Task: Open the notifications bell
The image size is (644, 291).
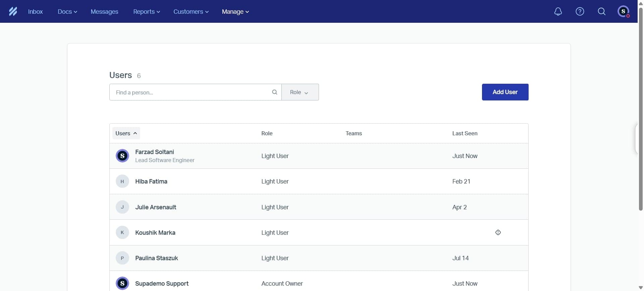Action: point(558,11)
